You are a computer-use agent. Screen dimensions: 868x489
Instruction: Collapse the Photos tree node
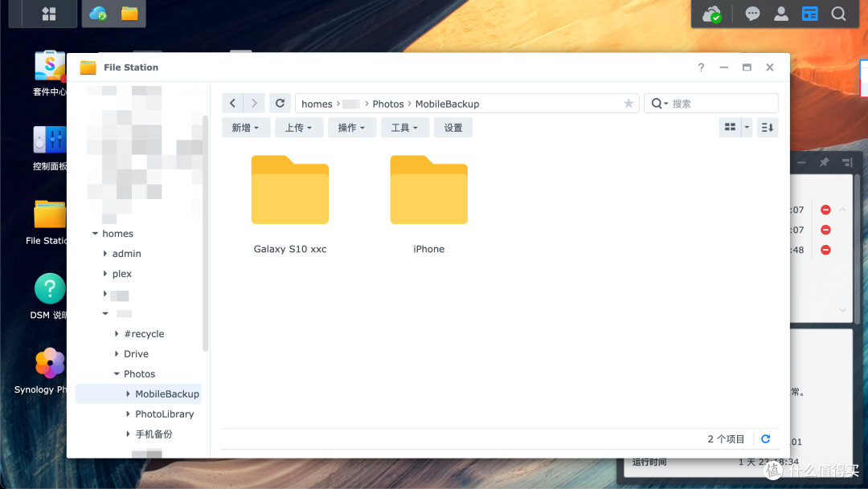117,373
